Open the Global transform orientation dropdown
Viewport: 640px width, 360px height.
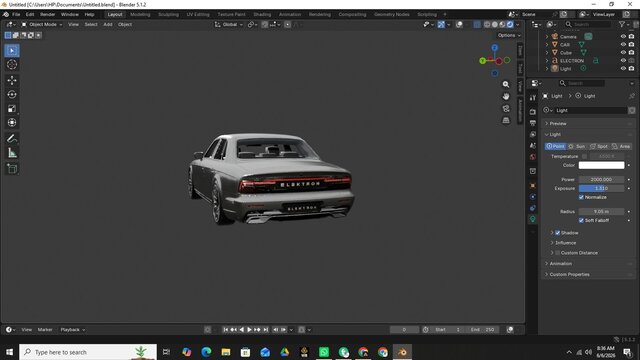point(229,24)
